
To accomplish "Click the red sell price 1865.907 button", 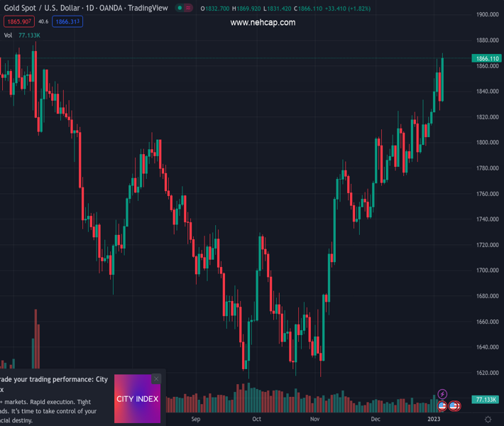I will (x=17, y=22).
